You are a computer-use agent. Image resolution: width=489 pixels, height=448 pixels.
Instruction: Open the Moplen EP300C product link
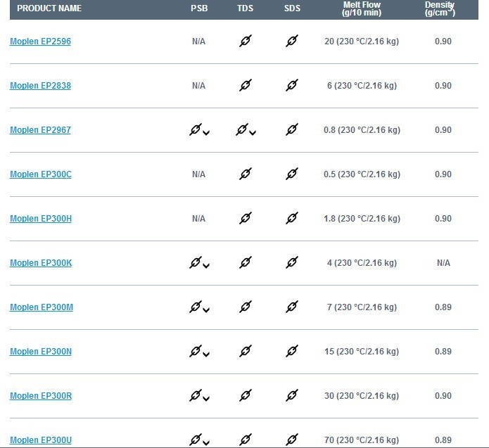(41, 174)
